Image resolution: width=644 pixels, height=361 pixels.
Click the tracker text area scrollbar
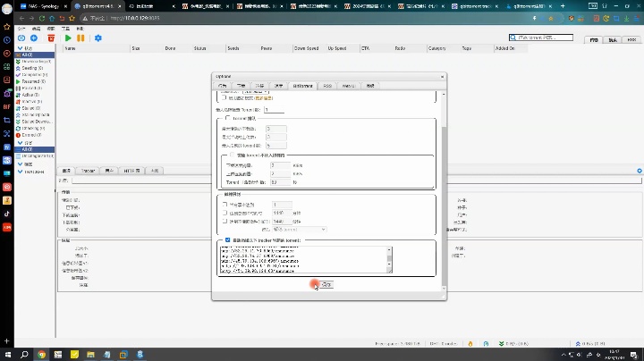(x=389, y=260)
